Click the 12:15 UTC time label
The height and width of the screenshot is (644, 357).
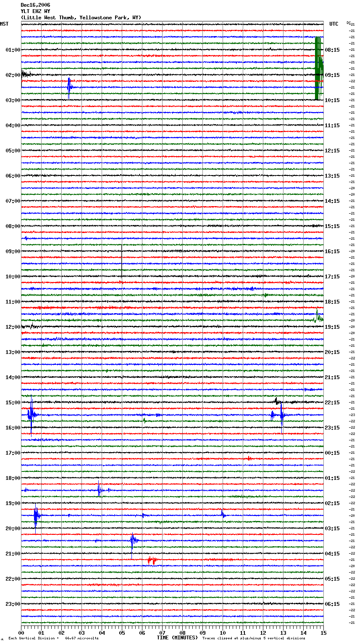click(x=332, y=151)
